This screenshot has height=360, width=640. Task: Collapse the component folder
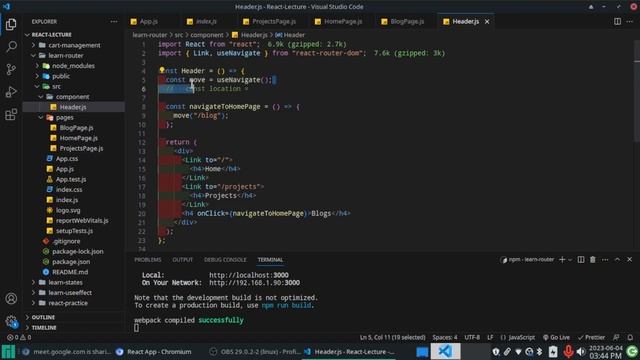[73, 97]
